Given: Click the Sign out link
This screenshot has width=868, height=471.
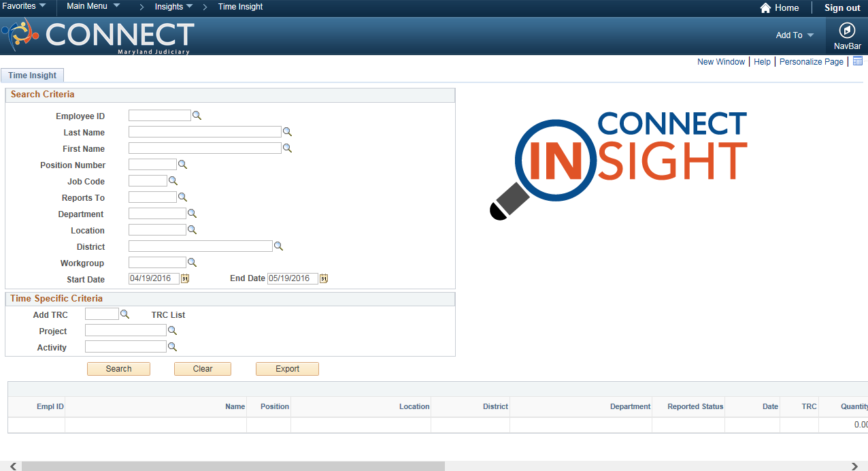Looking at the screenshot, I should tap(842, 8).
